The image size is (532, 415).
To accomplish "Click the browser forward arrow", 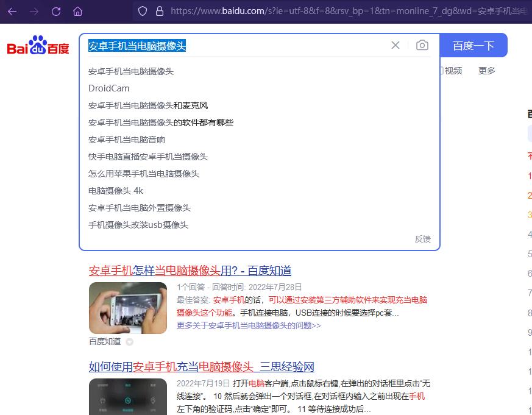I will point(34,12).
